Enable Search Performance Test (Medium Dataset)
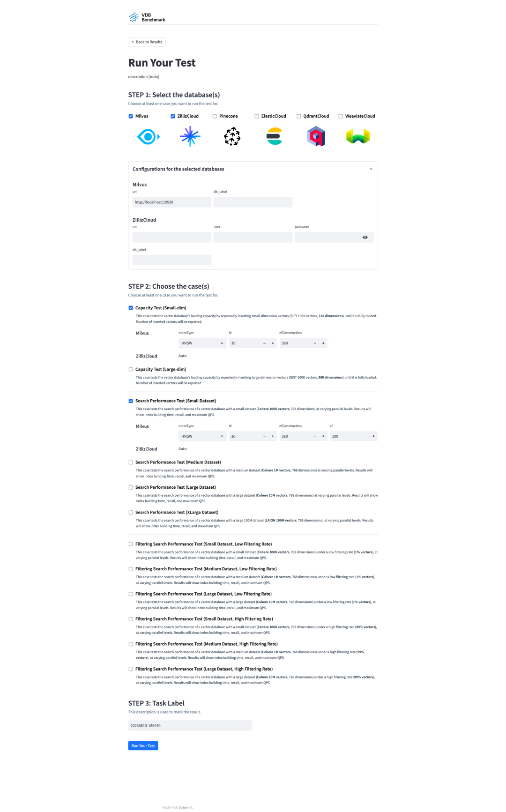The image size is (506, 812). pyautogui.click(x=131, y=462)
